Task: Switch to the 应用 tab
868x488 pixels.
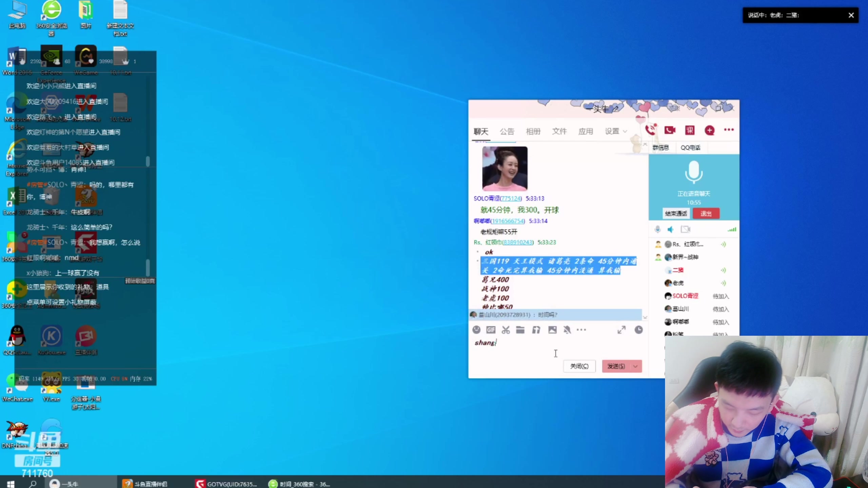Action: (x=586, y=131)
